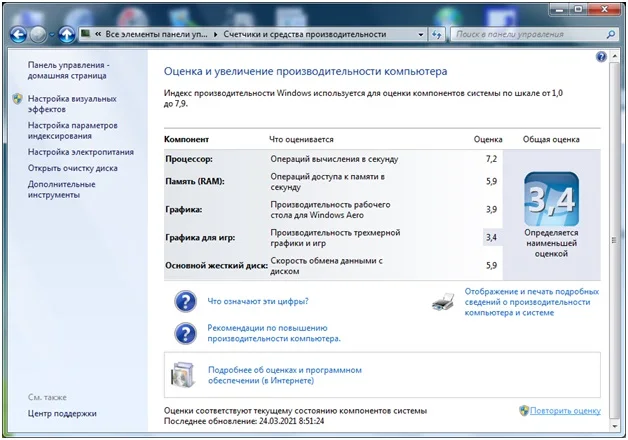
Task: Minimize the window
Action: pos(560,10)
